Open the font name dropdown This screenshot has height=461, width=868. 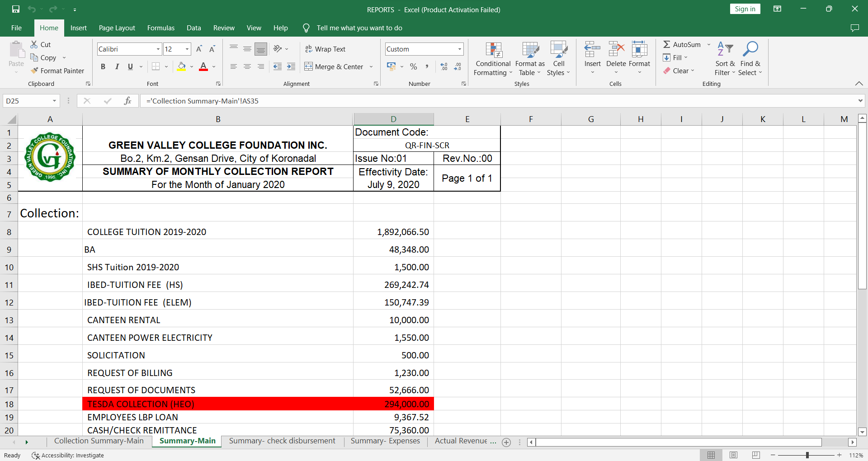click(158, 49)
